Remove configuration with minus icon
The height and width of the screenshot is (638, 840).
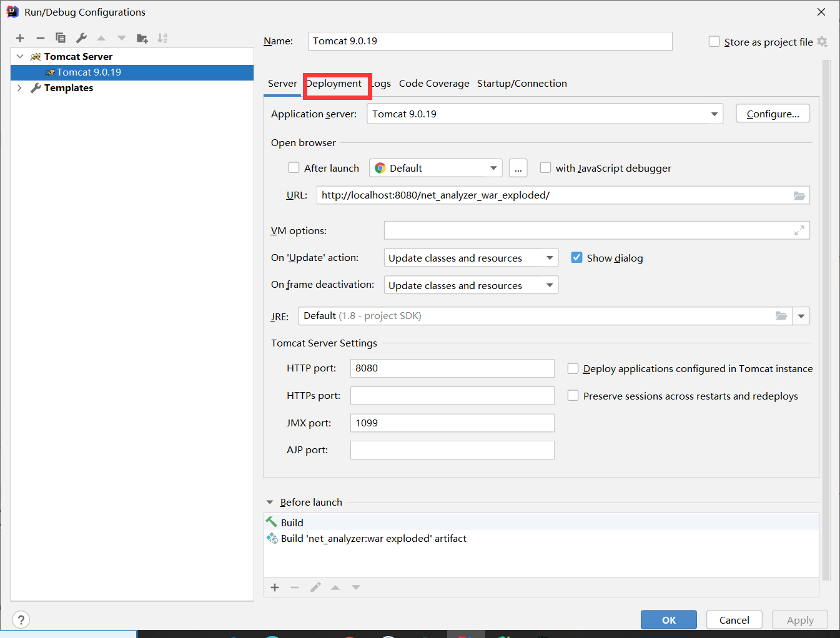pos(41,38)
